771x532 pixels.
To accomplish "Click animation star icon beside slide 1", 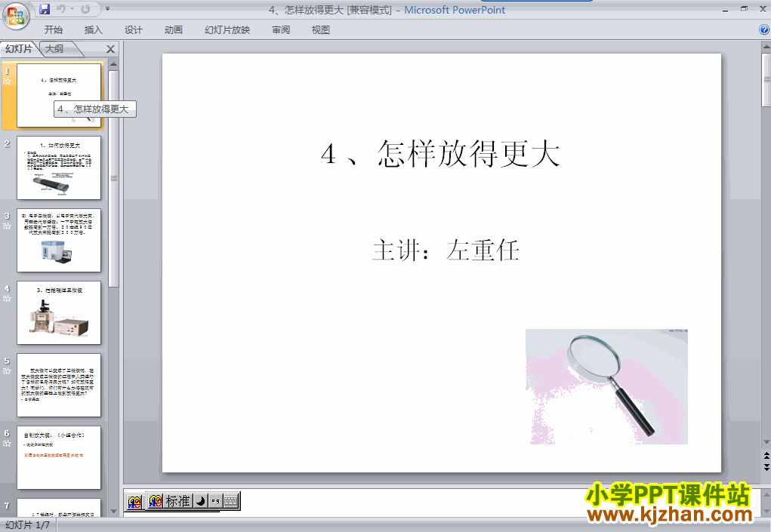I will (7, 81).
